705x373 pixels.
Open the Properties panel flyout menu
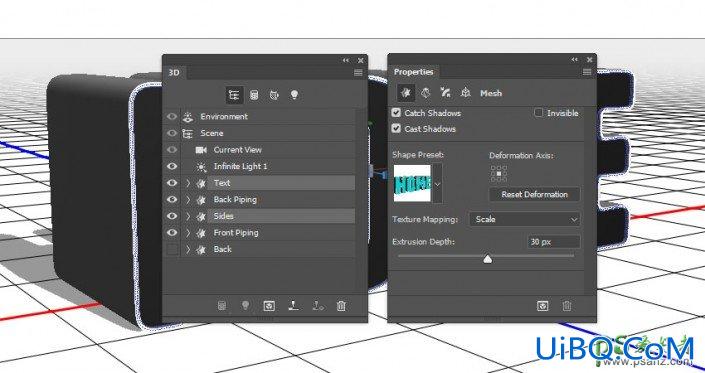click(x=587, y=72)
